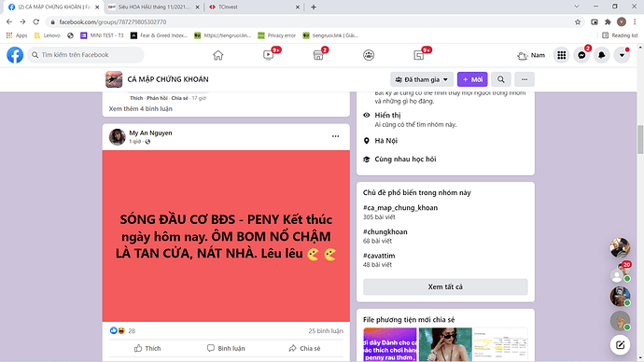Viewport: 644px width, 362px height.
Task: Open hashtag #chungkhoan
Action: click(x=385, y=232)
